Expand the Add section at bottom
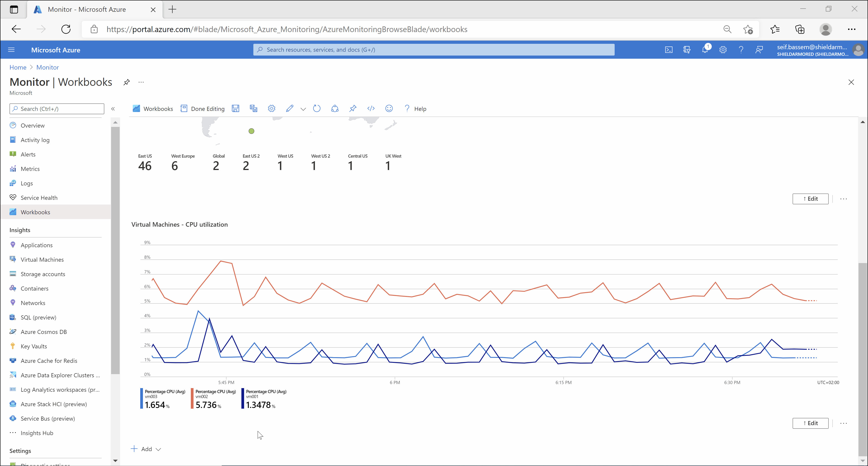This screenshot has width=868, height=466. (159, 449)
